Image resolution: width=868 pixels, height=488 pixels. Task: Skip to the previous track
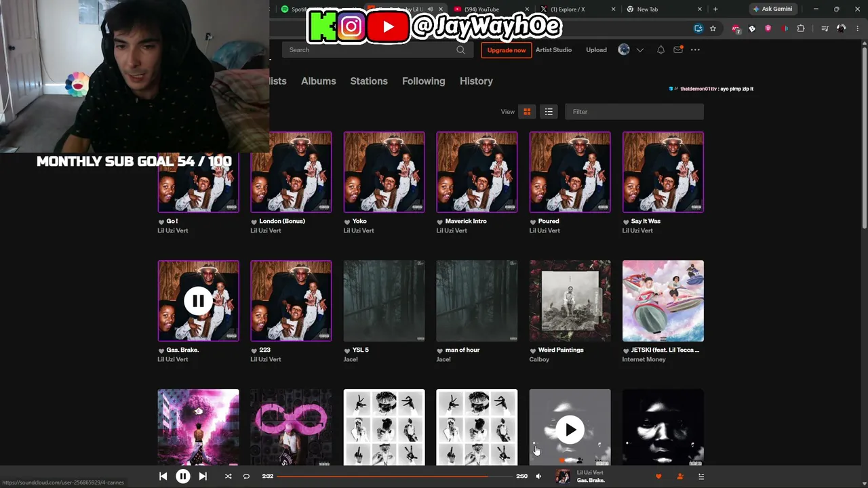coord(163,476)
